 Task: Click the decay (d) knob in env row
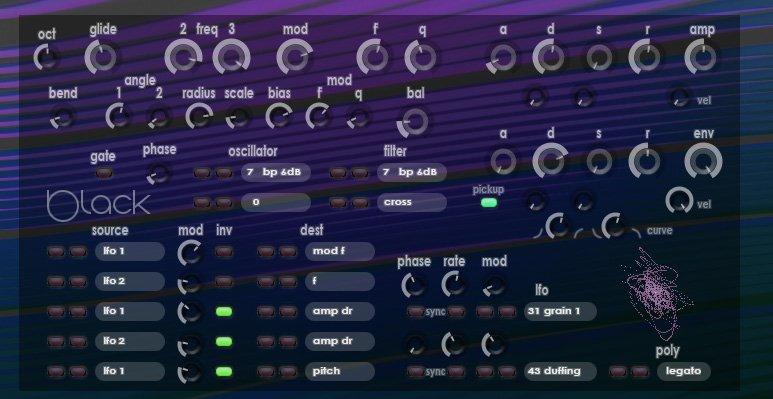[x=550, y=161]
